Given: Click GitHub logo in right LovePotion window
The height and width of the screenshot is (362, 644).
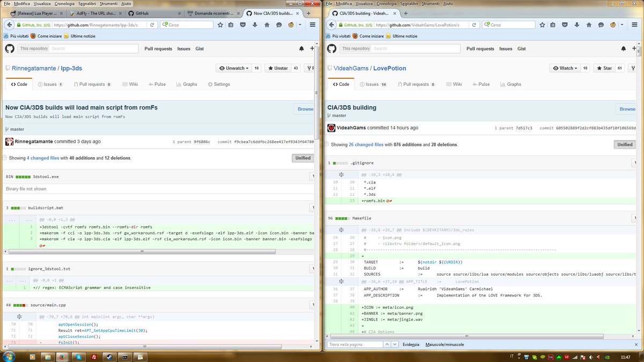Looking at the screenshot, I should 332,49.
